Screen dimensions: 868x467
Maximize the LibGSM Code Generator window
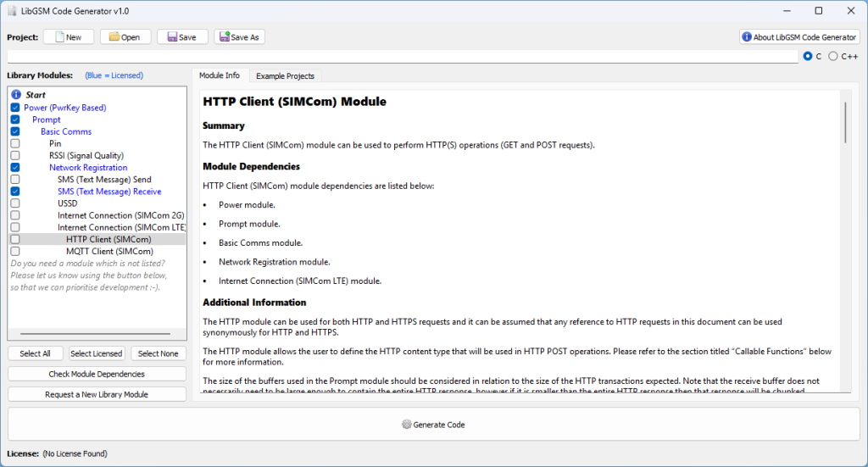[x=819, y=11]
